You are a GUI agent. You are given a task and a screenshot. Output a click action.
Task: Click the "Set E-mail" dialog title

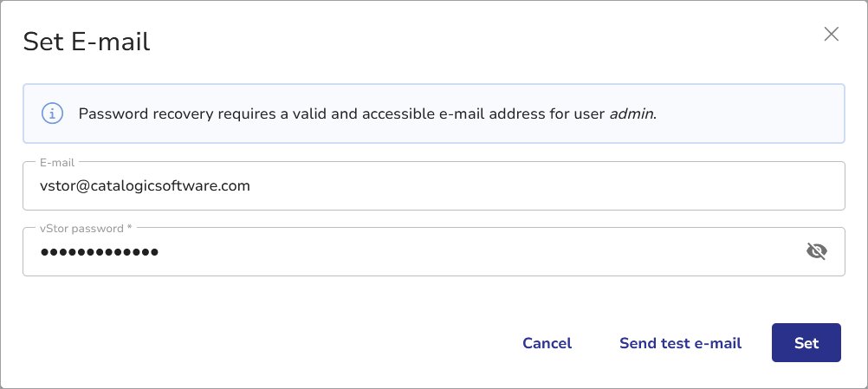click(87, 41)
